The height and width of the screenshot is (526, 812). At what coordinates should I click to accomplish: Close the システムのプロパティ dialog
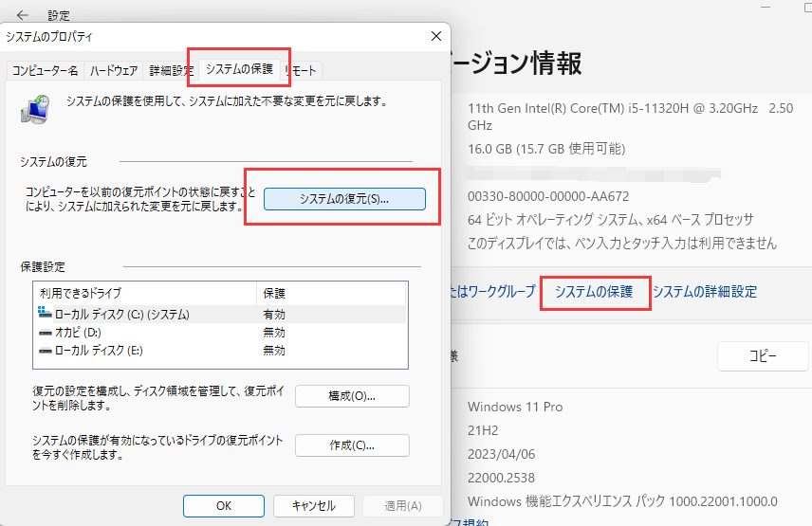pos(436,36)
